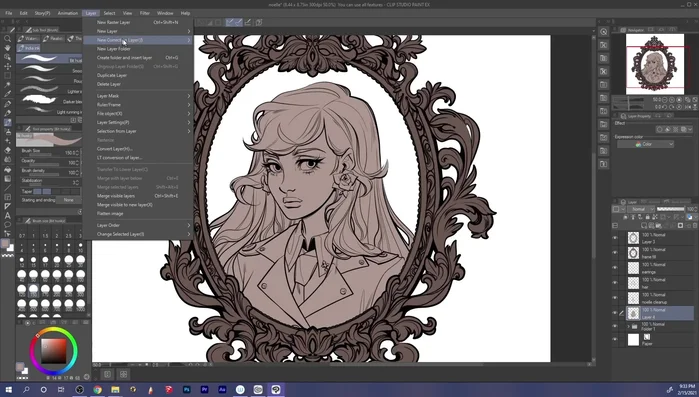This screenshot has height=397, width=699.
Task: Select the Gradient tool
Action: (8, 178)
